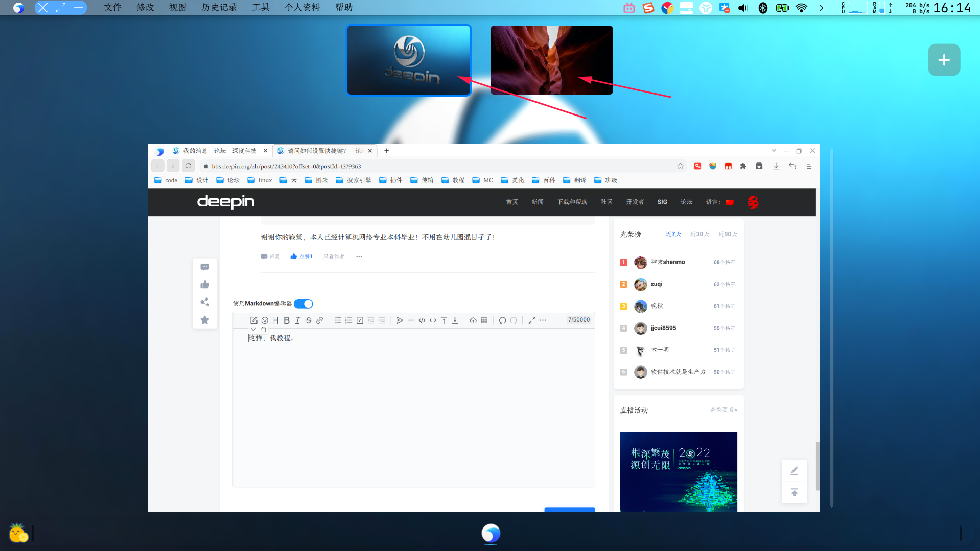Image resolution: width=980 pixels, height=551 pixels.
Task: Select the canyon wallpaper workspace thumbnail
Action: [552, 60]
